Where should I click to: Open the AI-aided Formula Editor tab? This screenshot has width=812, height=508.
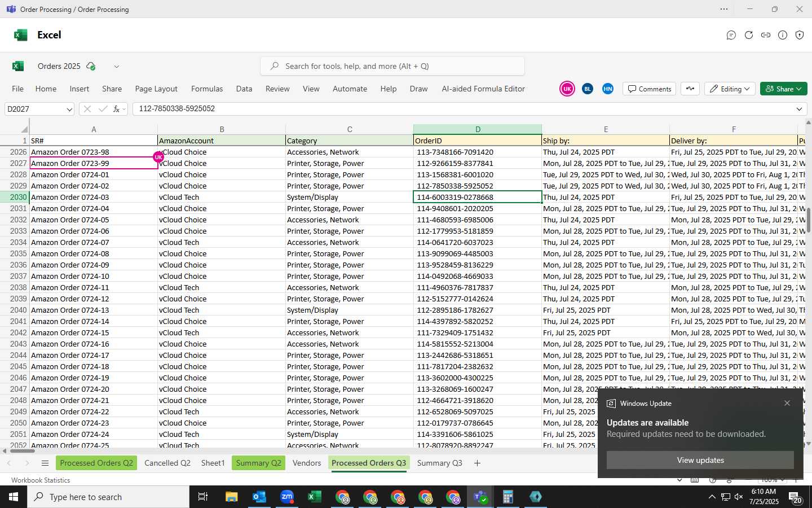click(483, 89)
